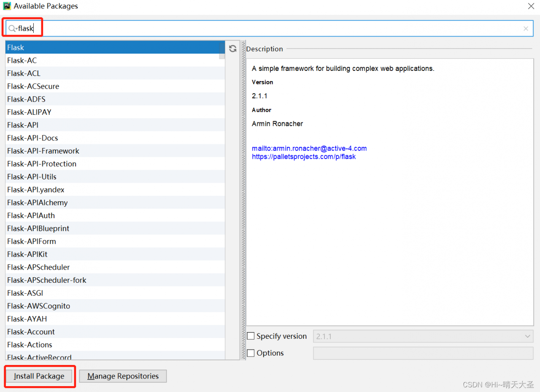Choose Flask-API-Docs from the list

115,138
